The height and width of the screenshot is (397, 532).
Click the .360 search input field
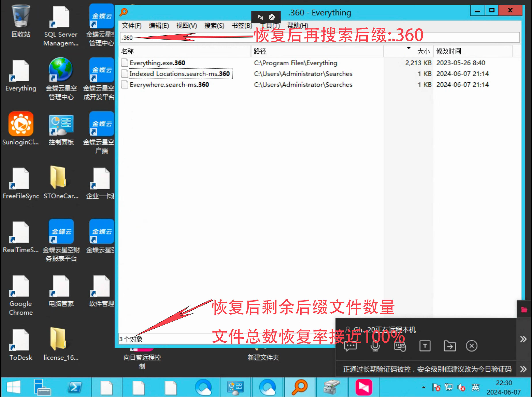coord(320,38)
